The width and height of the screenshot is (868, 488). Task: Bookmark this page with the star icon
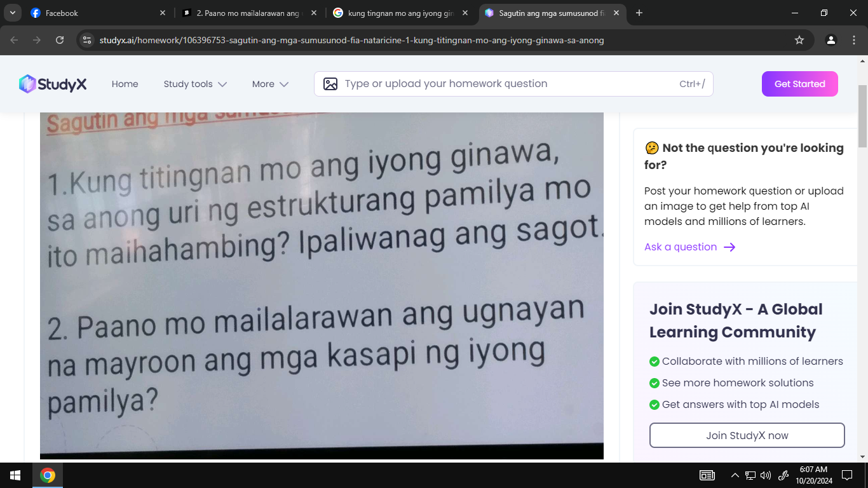pyautogui.click(x=799, y=40)
